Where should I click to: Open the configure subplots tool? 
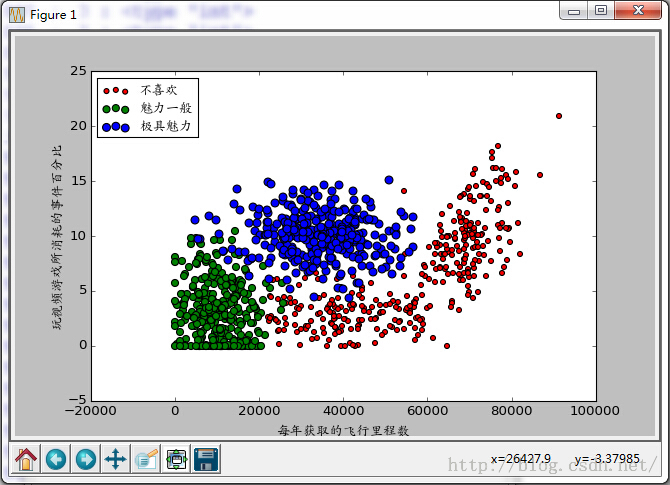tap(176, 459)
